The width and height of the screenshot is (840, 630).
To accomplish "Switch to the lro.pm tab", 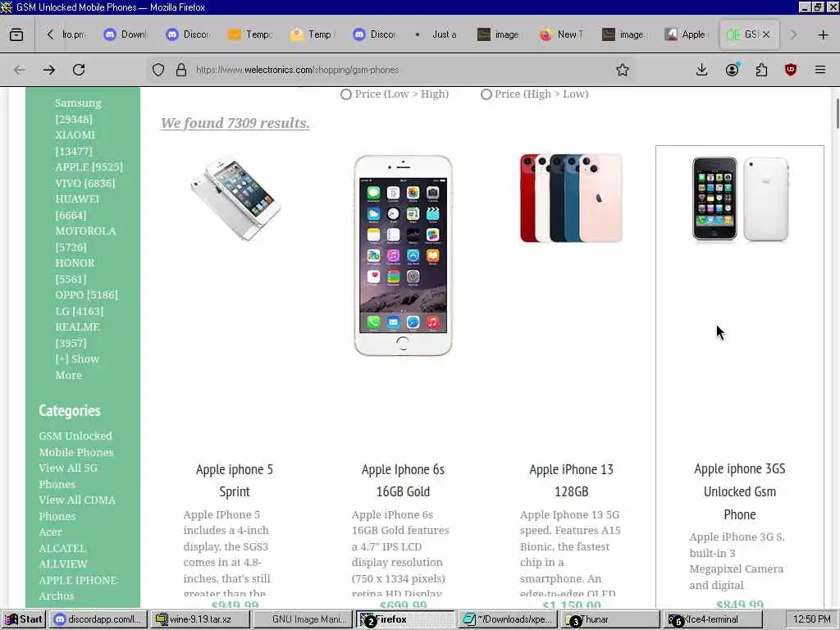I will (73, 34).
